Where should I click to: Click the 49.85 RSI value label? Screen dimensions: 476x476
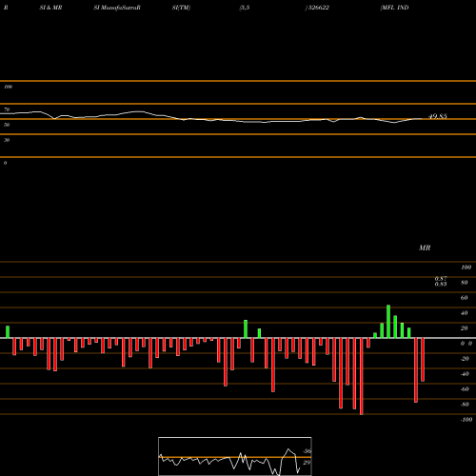(438, 116)
